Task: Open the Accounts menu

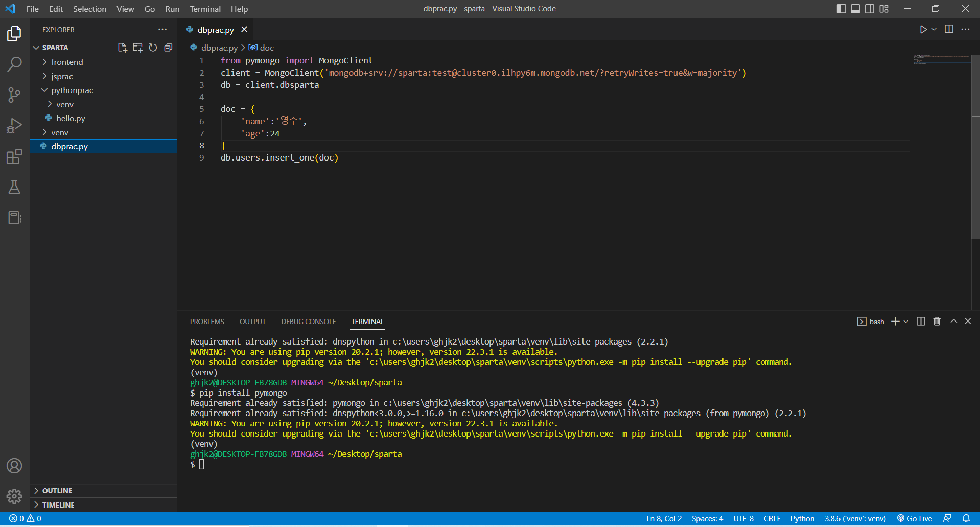Action: coord(14,466)
